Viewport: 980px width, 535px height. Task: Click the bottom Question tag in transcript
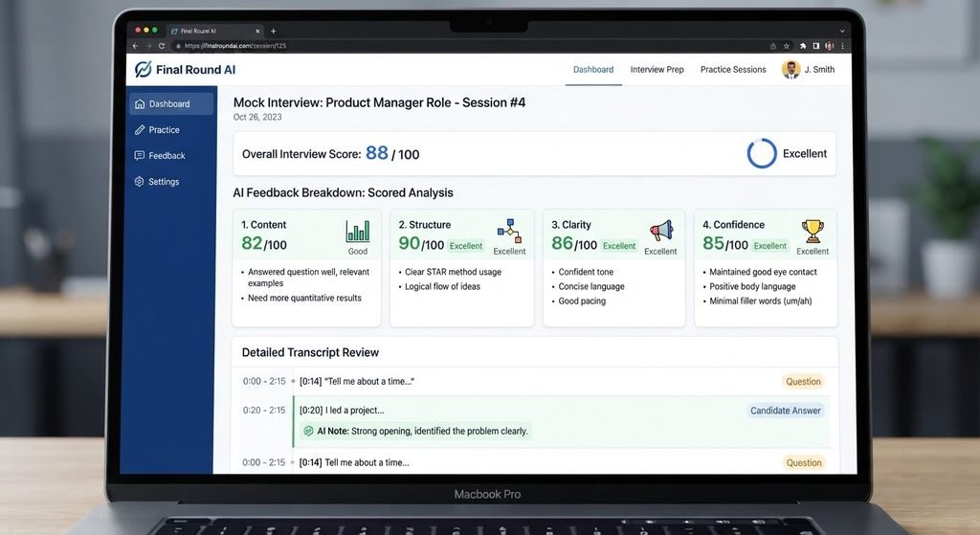[x=804, y=462]
